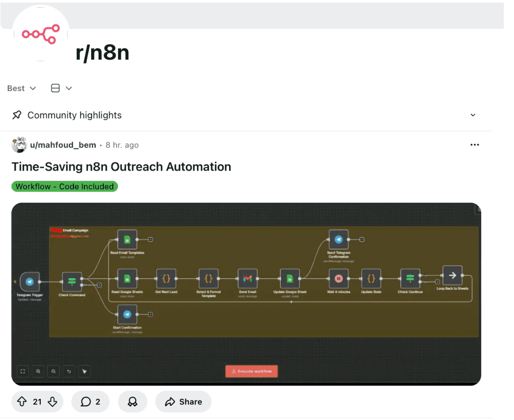Open the Best sort order dropdown
This screenshot has height=420, width=514.
tap(21, 88)
